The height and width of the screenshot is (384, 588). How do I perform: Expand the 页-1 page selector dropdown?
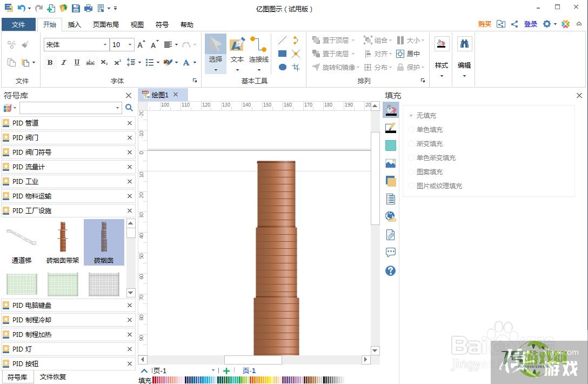(213, 370)
